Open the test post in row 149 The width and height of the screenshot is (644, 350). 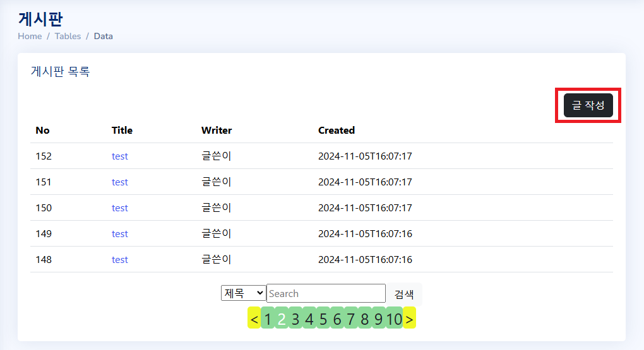click(119, 234)
